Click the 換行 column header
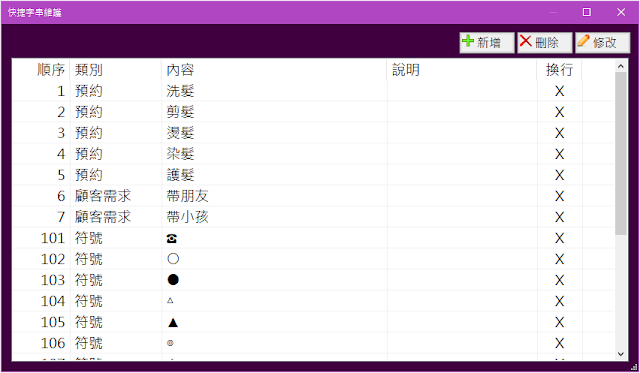Screen dimensions: 640x373 point(559,70)
